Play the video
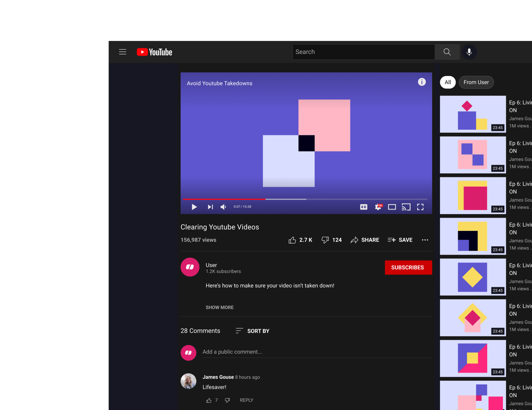This screenshot has width=532, height=410. (194, 207)
